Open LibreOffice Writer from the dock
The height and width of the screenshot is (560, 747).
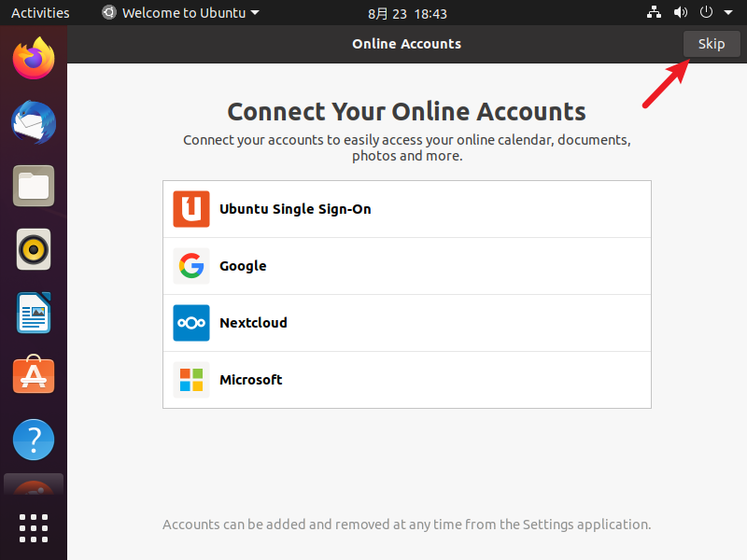34,313
